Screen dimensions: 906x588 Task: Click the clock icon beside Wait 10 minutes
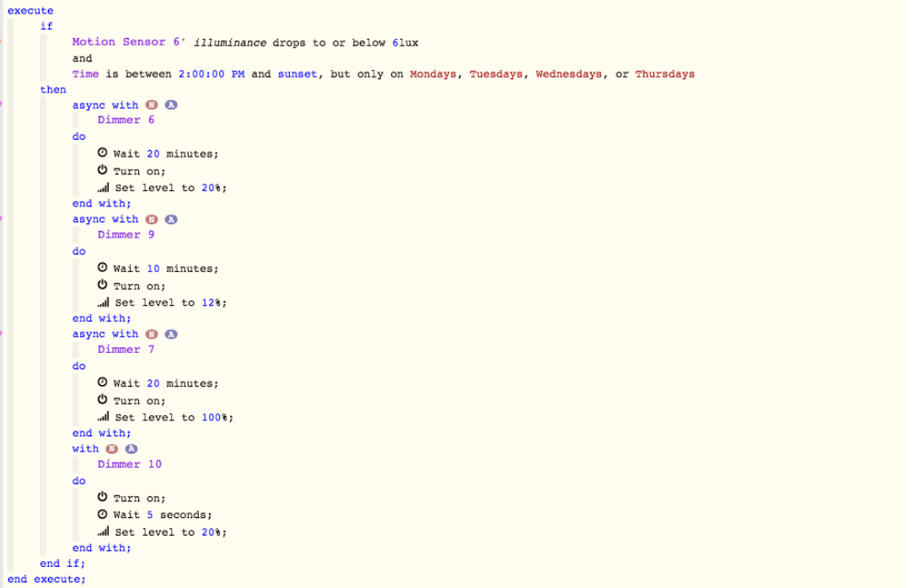point(102,267)
